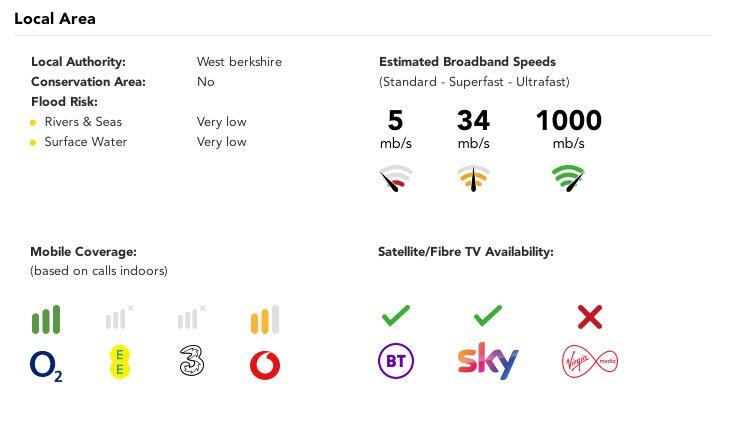Click the 1000 mb/s speed value
Viewport: 730px width, 432px height.
[568, 121]
